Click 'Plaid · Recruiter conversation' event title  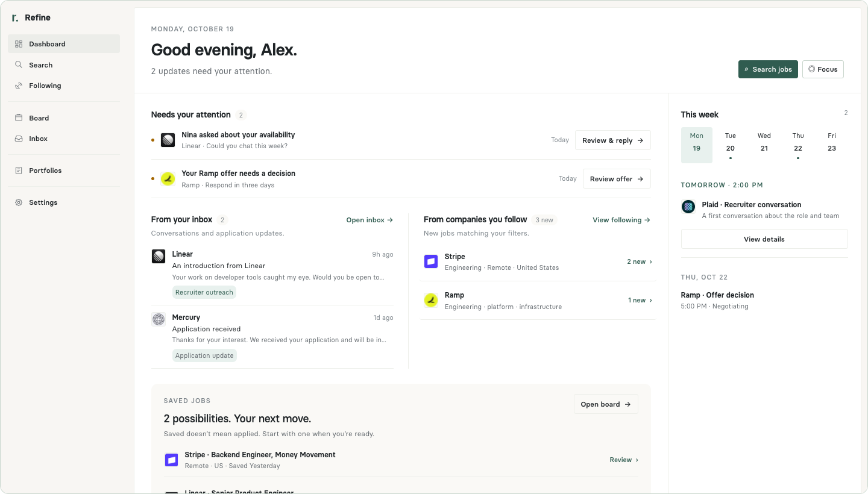tap(752, 205)
